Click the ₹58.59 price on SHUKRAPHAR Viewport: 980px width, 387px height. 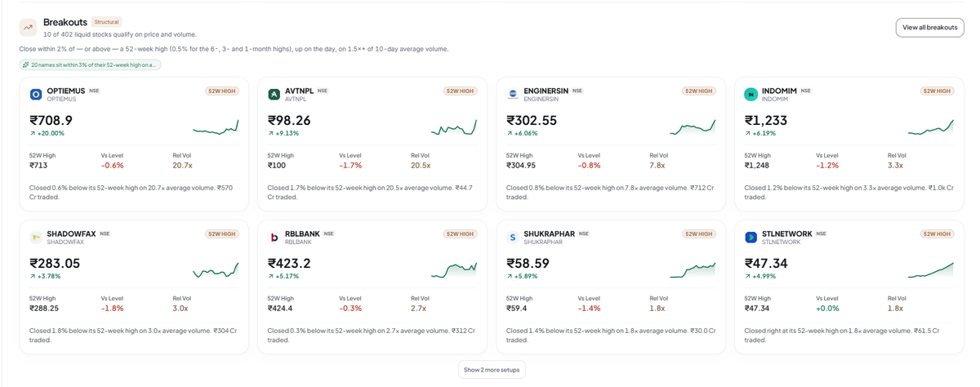(528, 263)
